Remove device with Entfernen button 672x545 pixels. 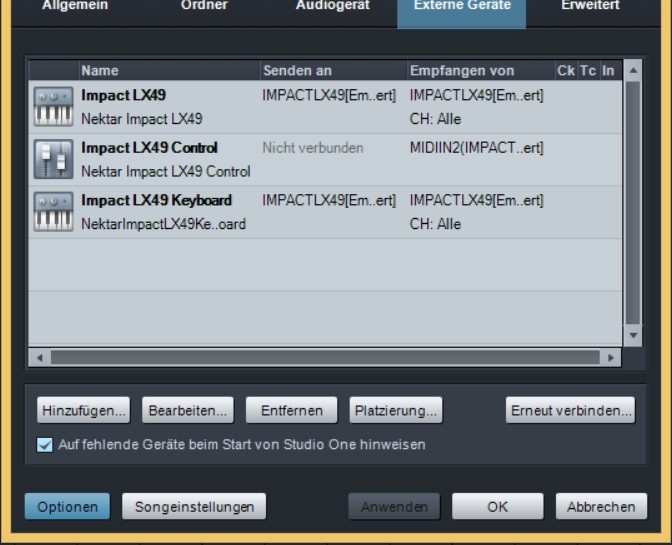[291, 410]
